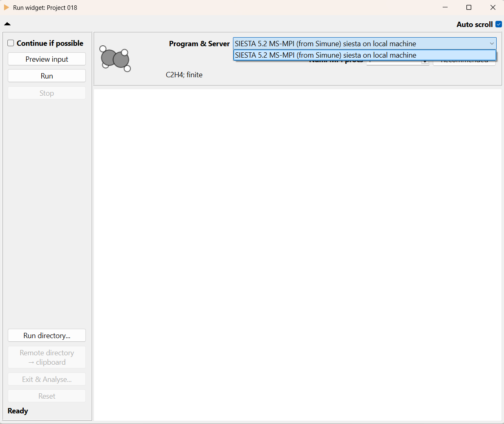Click the "Program & Server" label

(199, 44)
